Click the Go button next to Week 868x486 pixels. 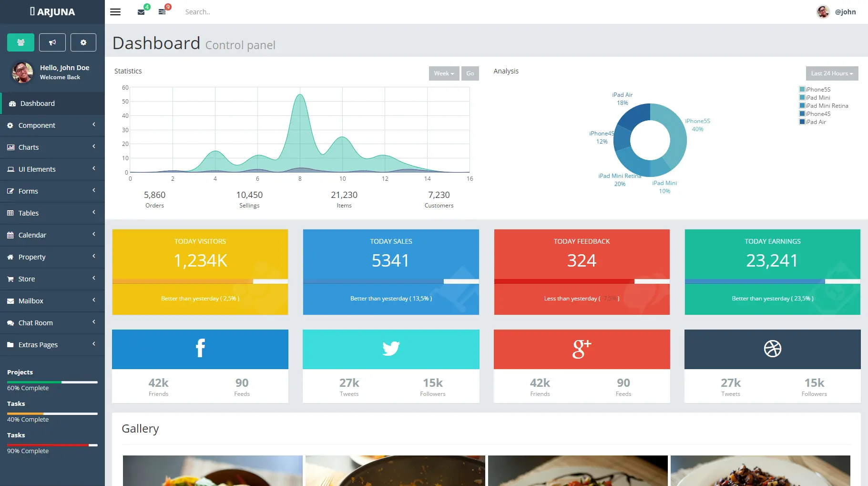pos(470,73)
